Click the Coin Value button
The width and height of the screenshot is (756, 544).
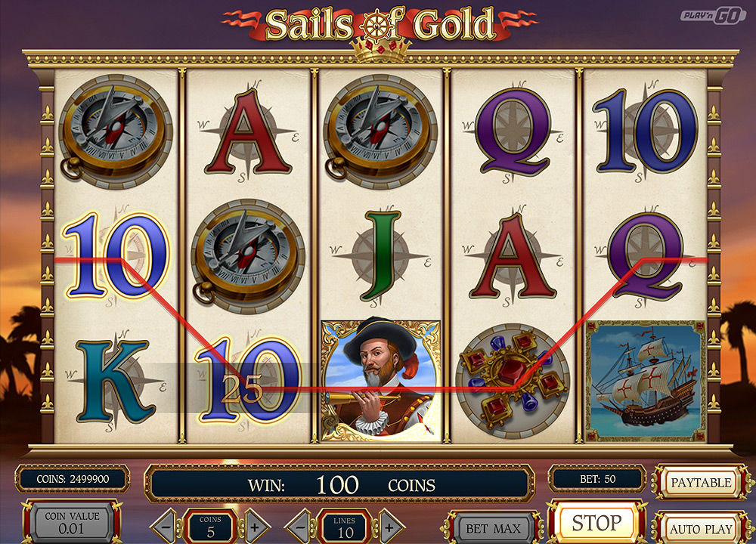(x=72, y=523)
